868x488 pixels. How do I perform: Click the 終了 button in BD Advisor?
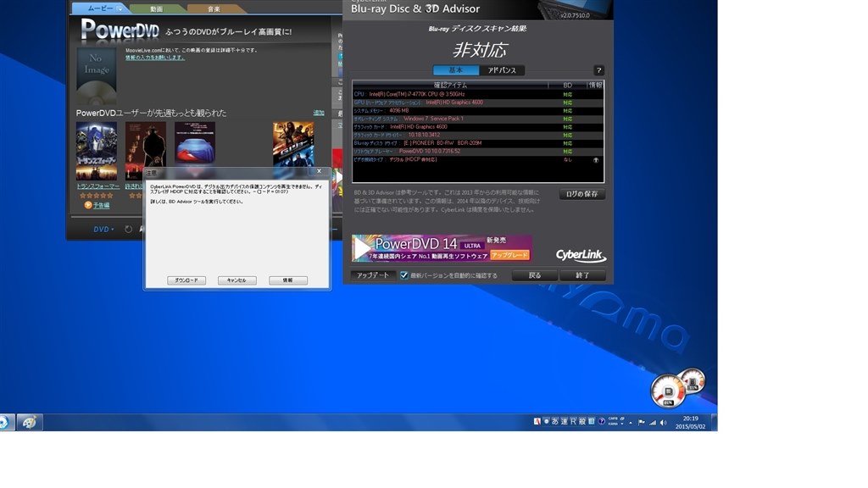click(582, 275)
